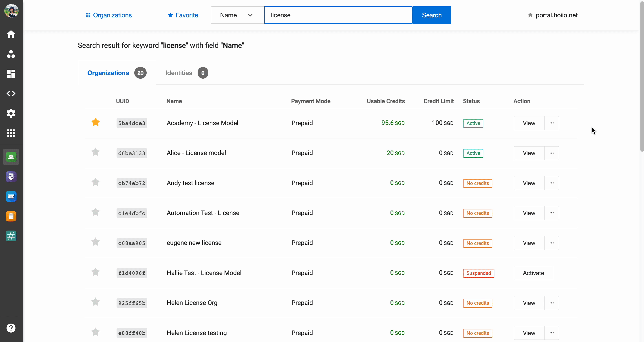Click the Payment Mode column header

point(311,101)
